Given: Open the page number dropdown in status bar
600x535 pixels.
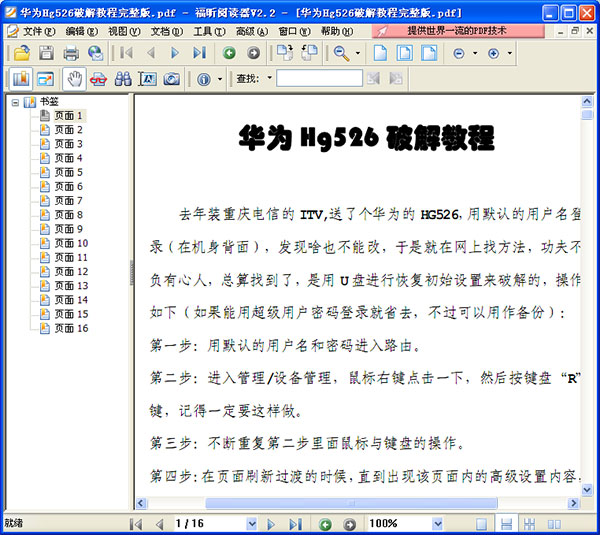Looking at the screenshot, I should pos(251,524).
